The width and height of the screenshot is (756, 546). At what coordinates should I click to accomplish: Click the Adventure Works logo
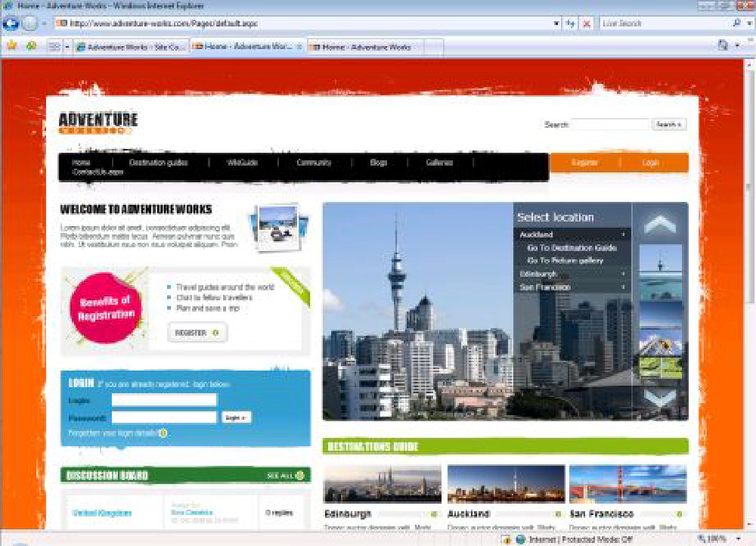pyautogui.click(x=98, y=123)
